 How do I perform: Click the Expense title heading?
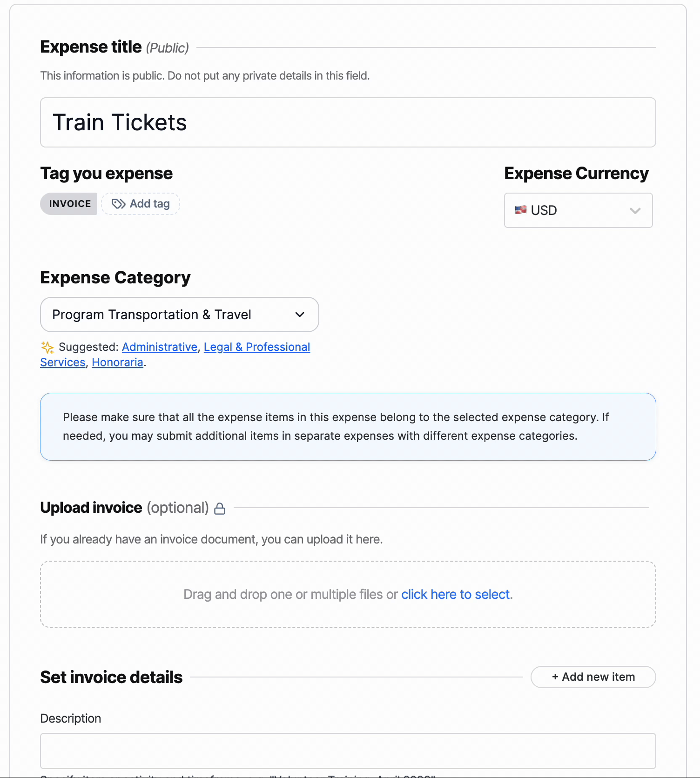(91, 47)
